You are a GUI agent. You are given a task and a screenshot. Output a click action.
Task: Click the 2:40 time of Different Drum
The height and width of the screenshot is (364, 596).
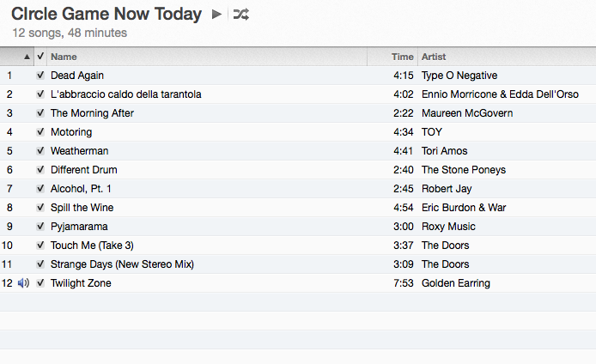pos(404,170)
